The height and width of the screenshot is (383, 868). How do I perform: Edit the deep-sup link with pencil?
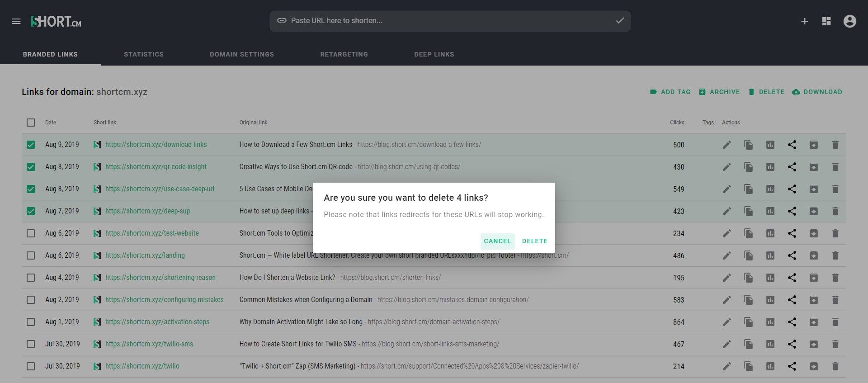726,211
